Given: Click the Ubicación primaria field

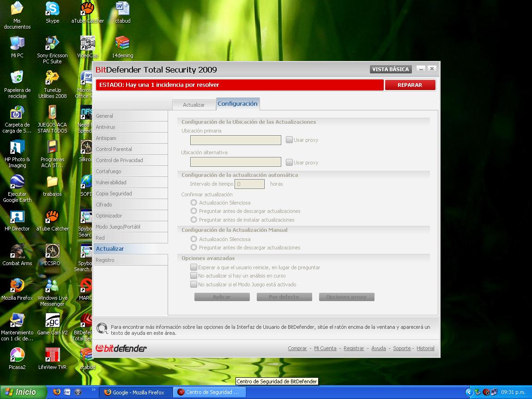Looking at the screenshot, I should tap(236, 140).
